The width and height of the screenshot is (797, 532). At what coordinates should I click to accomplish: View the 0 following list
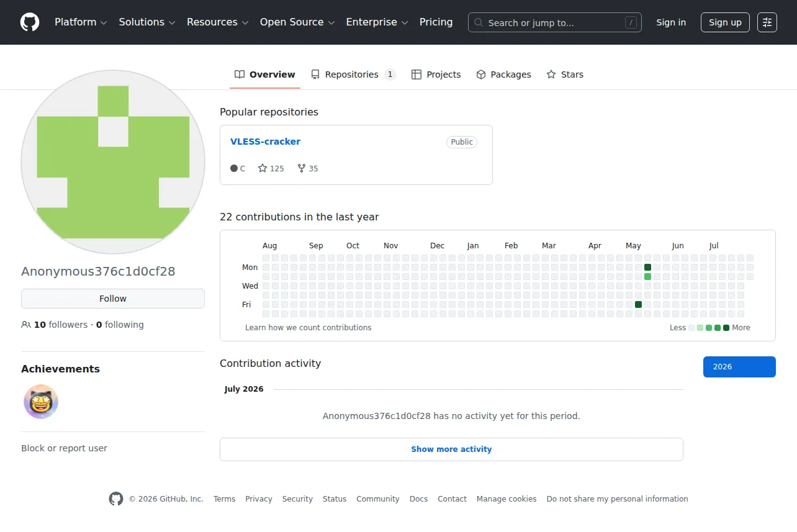tap(120, 325)
